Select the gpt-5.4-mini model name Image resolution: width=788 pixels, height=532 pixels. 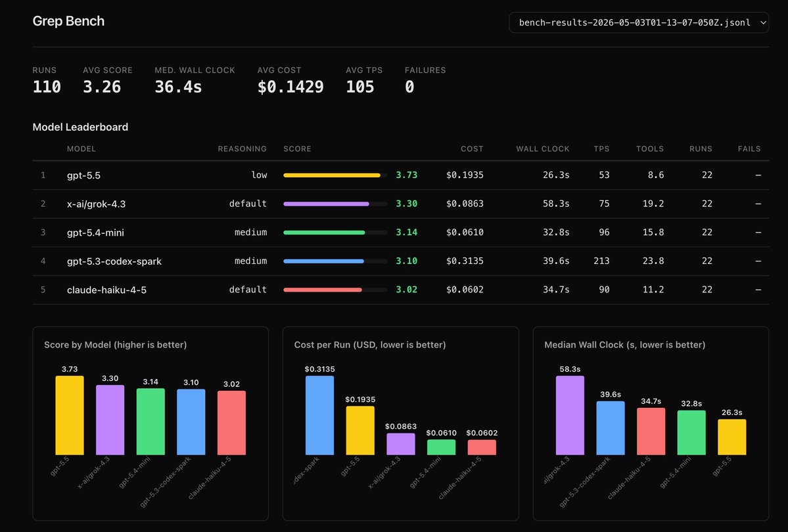coord(95,233)
